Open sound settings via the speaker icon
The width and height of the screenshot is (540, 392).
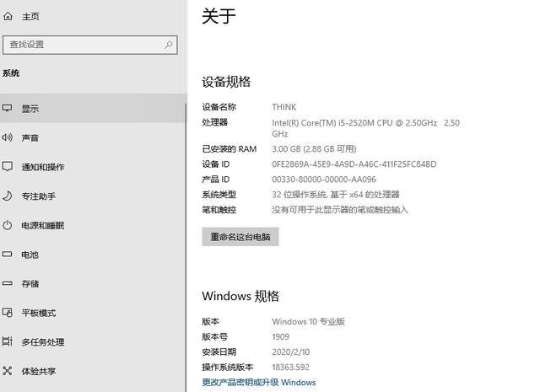[x=8, y=137]
